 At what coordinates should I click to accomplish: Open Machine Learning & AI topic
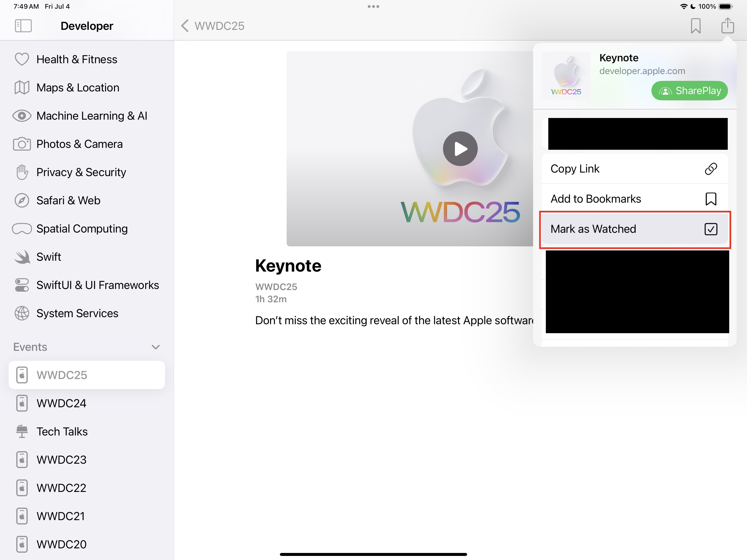(x=87, y=116)
